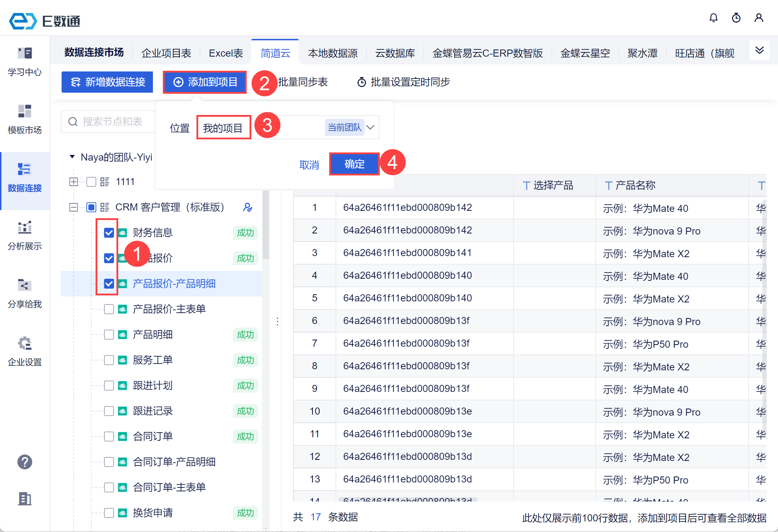
Task: Check the 产品报价-主表单 checkbox
Action: pos(109,309)
